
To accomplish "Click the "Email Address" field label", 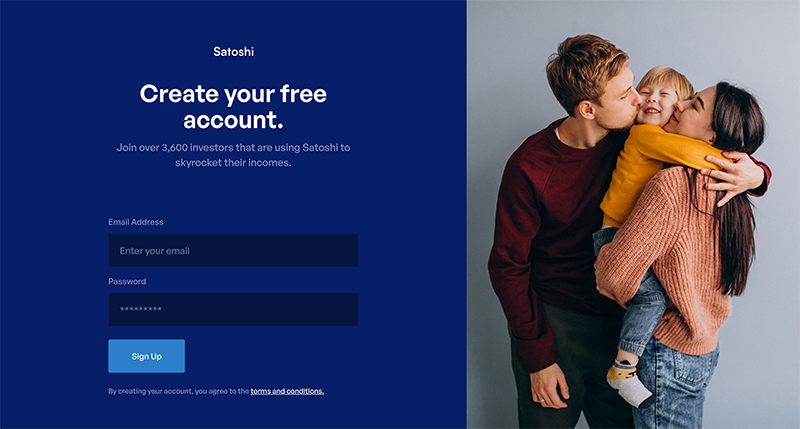I will click(136, 222).
